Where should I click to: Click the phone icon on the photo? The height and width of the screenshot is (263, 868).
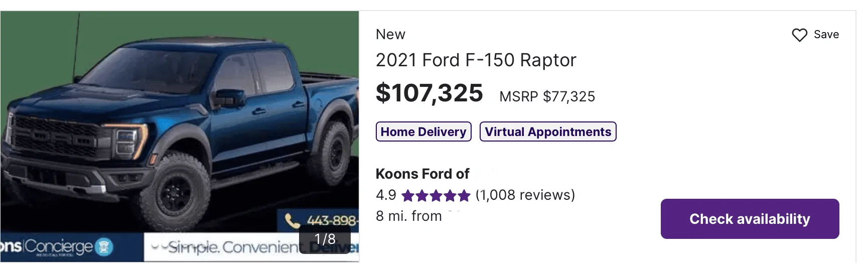292,220
